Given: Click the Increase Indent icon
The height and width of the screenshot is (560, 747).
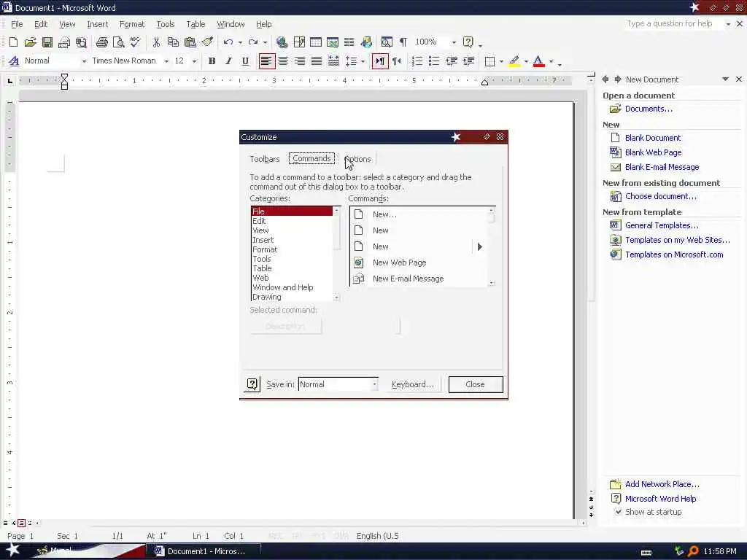Looking at the screenshot, I should (x=468, y=61).
